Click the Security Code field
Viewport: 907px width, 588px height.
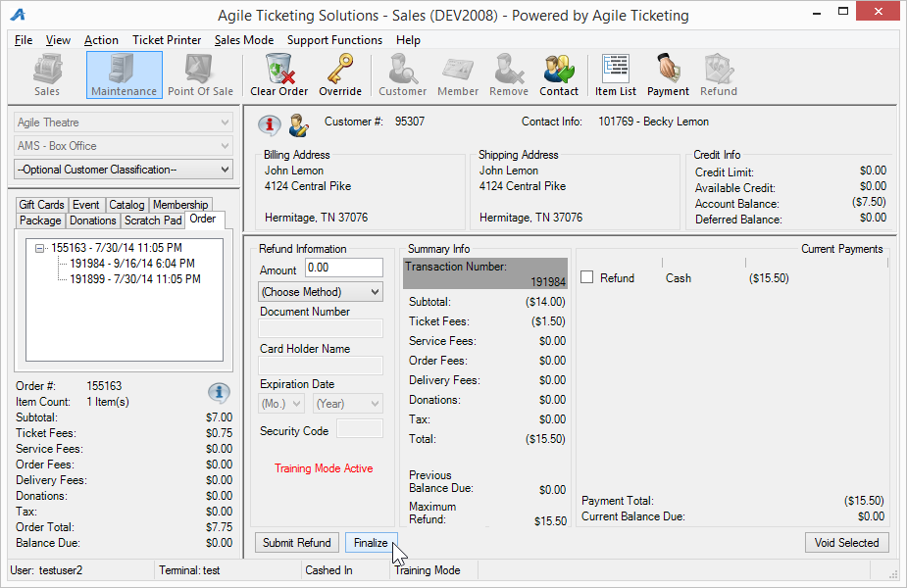(360, 429)
